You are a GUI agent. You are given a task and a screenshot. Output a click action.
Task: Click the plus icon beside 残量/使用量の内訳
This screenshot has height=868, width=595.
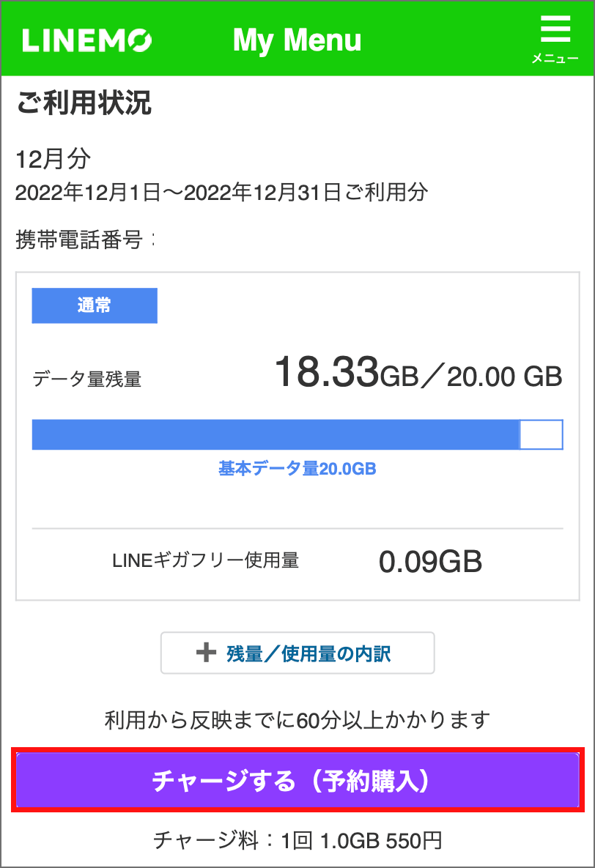coord(206,653)
